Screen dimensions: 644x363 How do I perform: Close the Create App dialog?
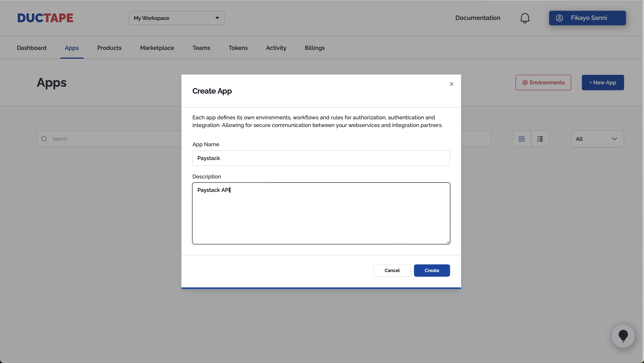tap(451, 84)
